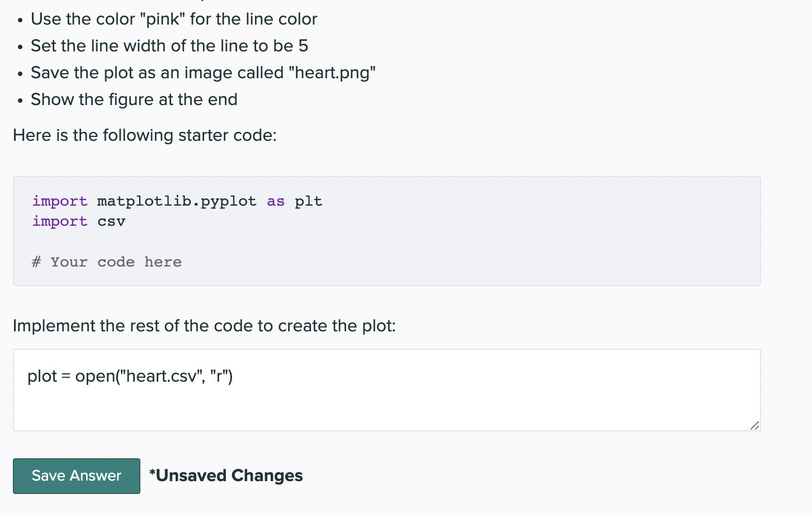Click the 'Show the figure at the end' bullet

click(x=134, y=99)
